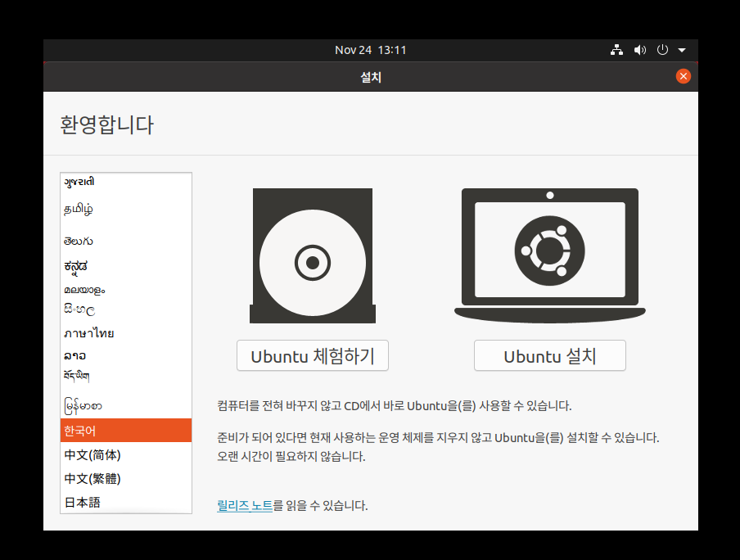Open the Nov 24 13:11 clock menu
Image resolution: width=740 pixels, height=560 pixels.
tap(371, 50)
